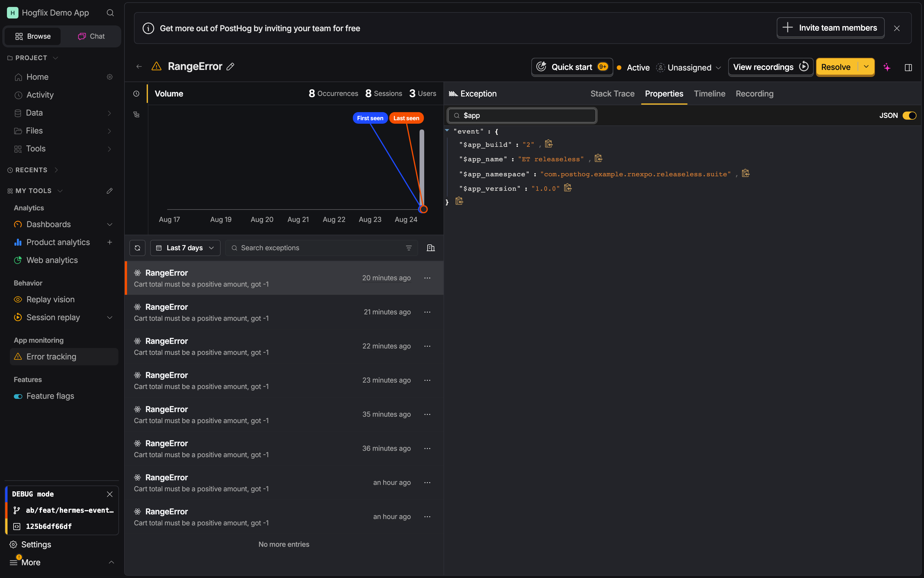Click the columns icon right of search exceptions

click(431, 248)
